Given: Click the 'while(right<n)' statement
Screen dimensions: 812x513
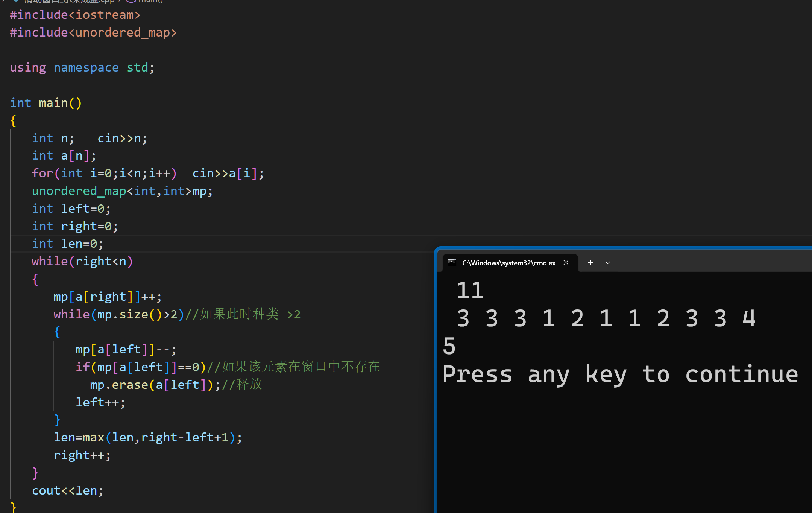Looking at the screenshot, I should 82,262.
